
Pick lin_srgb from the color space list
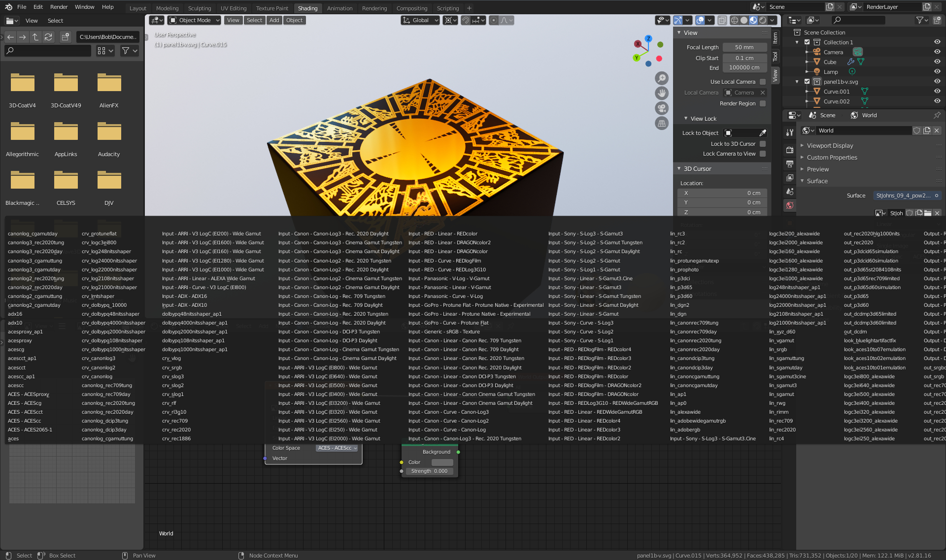[778, 350]
